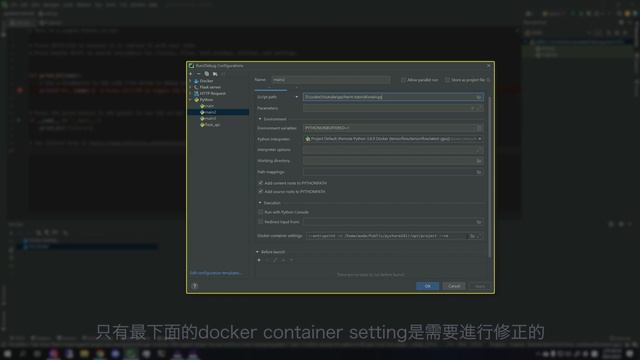Uncheck Add content roots to PYTHONPATH
The width and height of the screenshot is (640, 360).
tap(260, 183)
